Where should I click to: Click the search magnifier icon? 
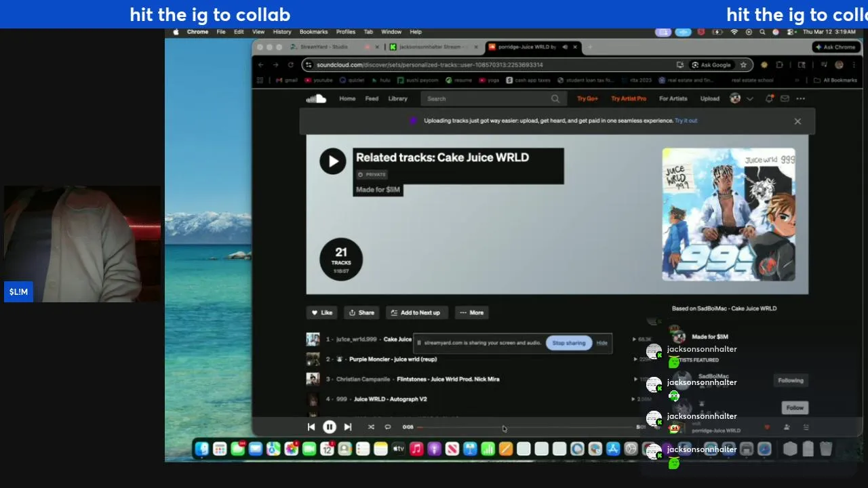pyautogui.click(x=555, y=99)
